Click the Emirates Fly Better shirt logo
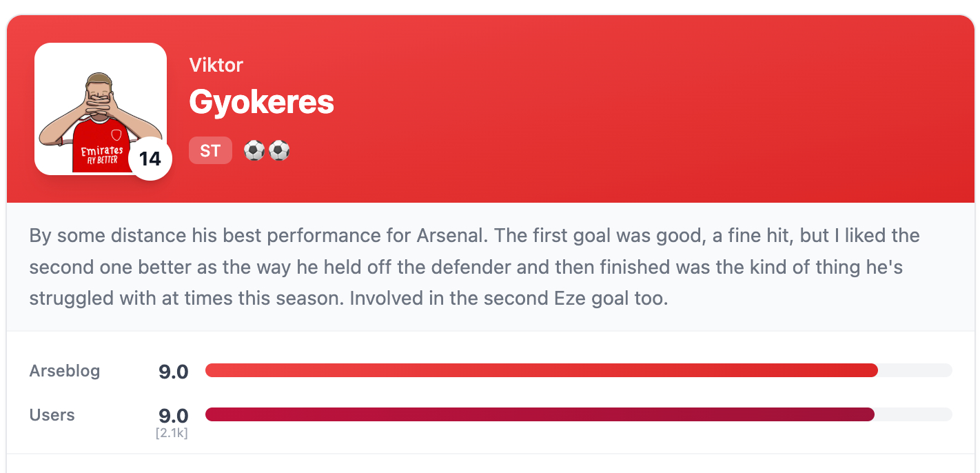 (101, 154)
